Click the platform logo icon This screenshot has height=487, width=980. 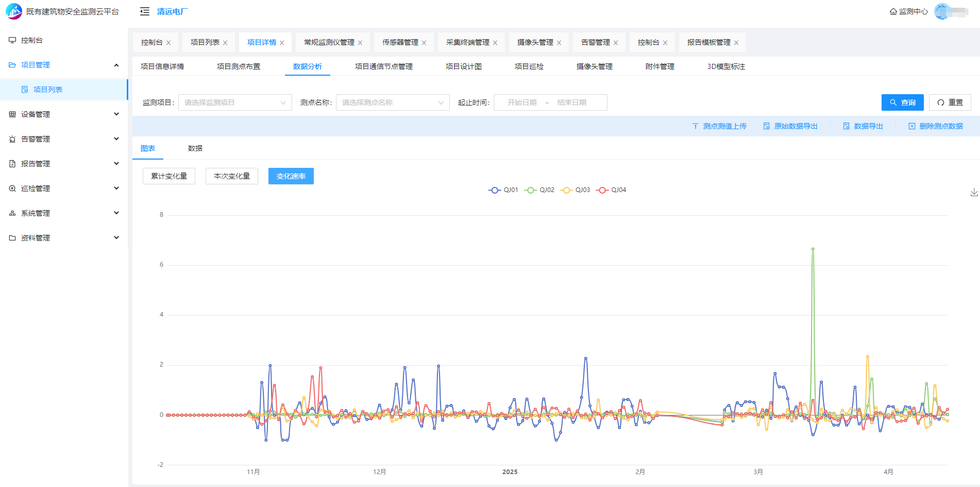tap(14, 11)
